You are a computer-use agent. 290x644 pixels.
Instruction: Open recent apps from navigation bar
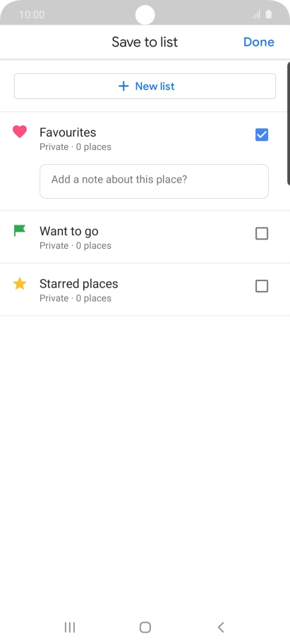pos(70,627)
